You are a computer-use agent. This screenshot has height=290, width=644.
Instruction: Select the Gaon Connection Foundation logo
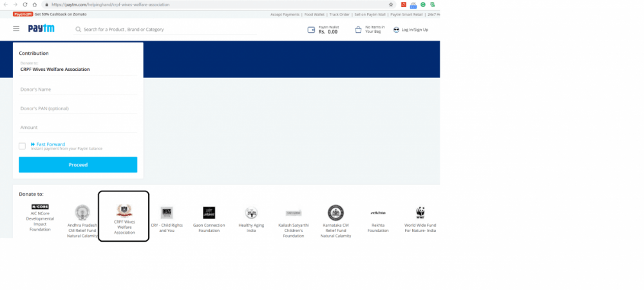(x=209, y=213)
